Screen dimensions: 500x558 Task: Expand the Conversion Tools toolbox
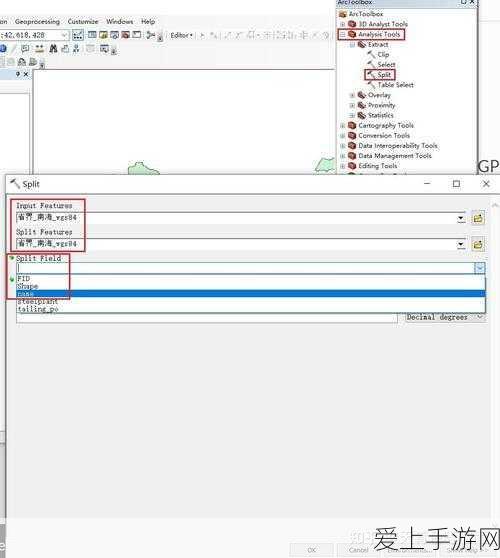tap(342, 136)
